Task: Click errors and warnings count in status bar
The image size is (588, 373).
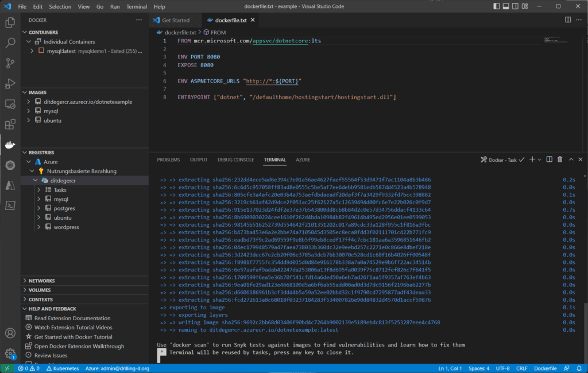Action: pos(29,368)
